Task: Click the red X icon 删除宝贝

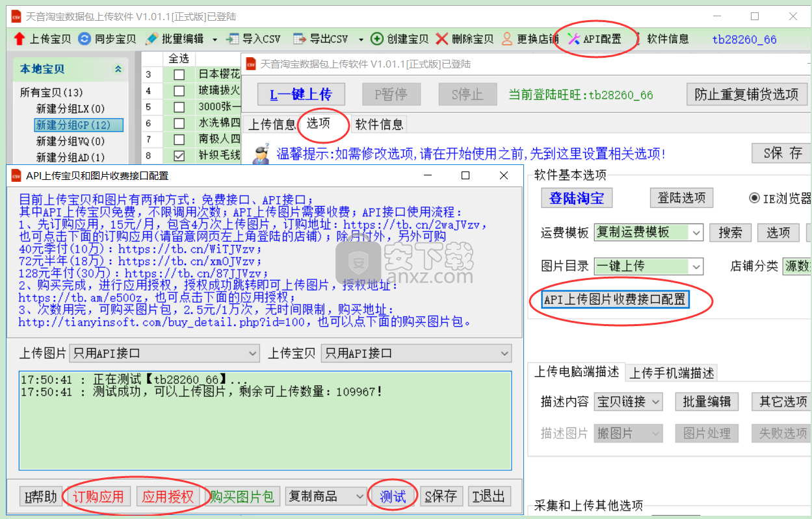Action: (442, 39)
